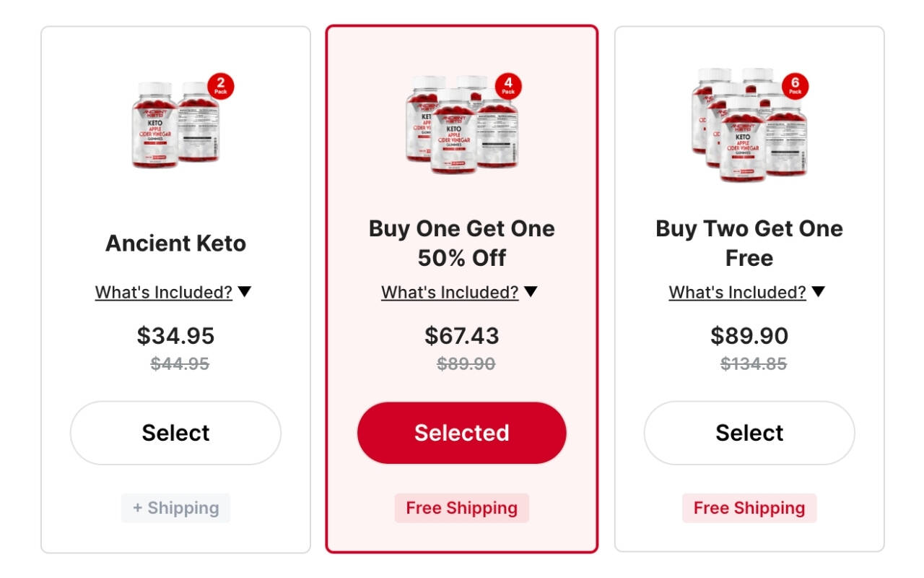Expand What's Included for the 50% Off deal
This screenshot has height=578, width=924.
450,293
